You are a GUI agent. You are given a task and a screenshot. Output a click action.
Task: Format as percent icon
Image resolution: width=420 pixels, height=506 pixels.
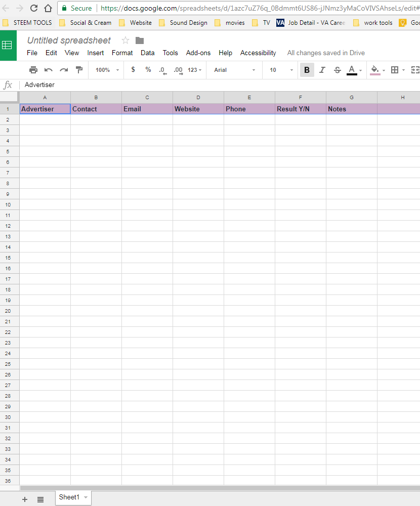click(148, 70)
